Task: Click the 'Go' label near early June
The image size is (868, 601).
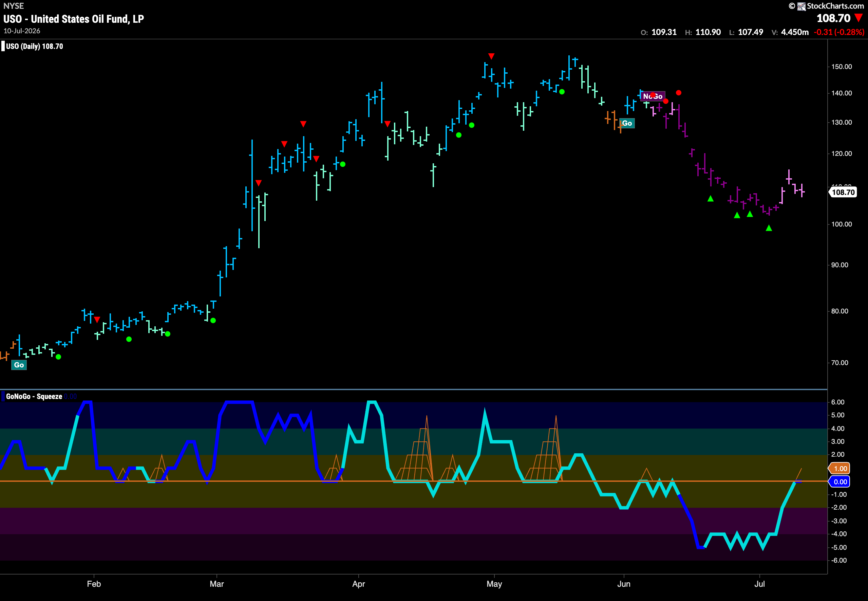Action: pyautogui.click(x=627, y=123)
